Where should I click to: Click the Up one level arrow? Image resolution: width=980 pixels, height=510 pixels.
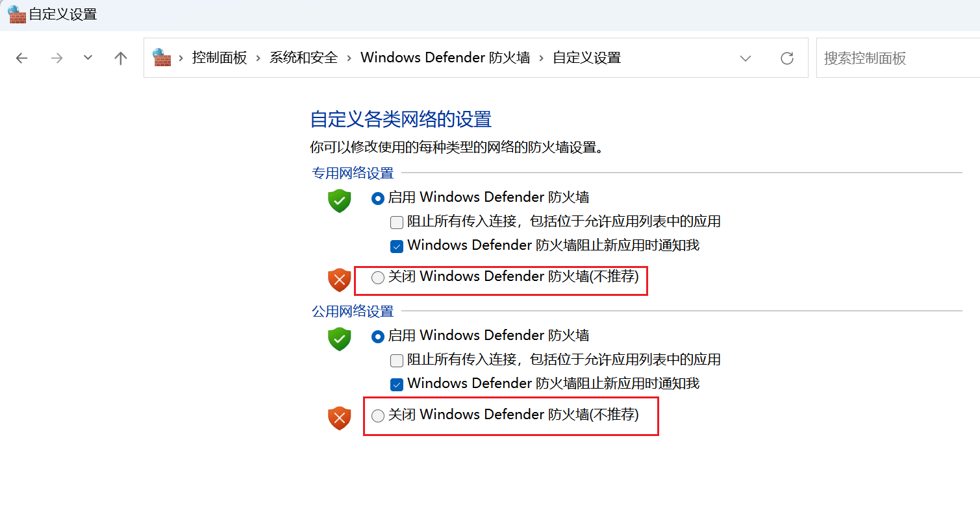[121, 58]
